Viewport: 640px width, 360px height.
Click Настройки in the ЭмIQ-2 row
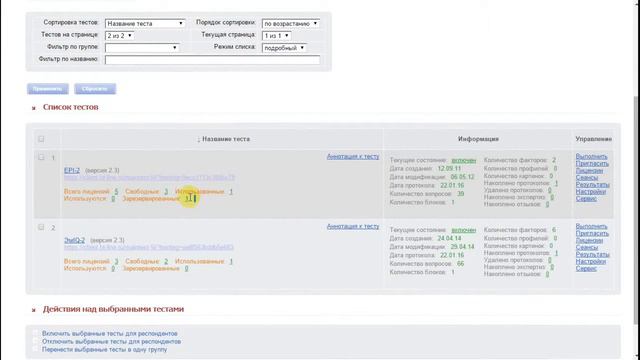point(591,261)
